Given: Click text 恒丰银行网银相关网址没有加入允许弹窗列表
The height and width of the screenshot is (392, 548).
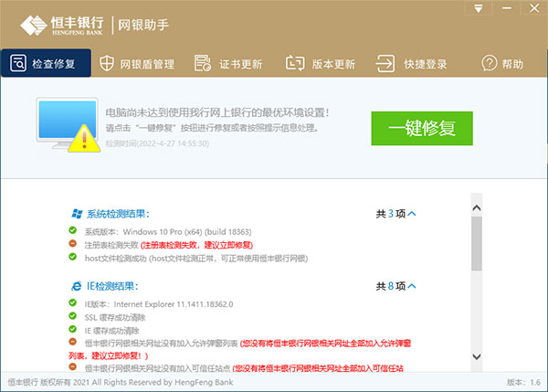Looking at the screenshot, I should (161, 344).
